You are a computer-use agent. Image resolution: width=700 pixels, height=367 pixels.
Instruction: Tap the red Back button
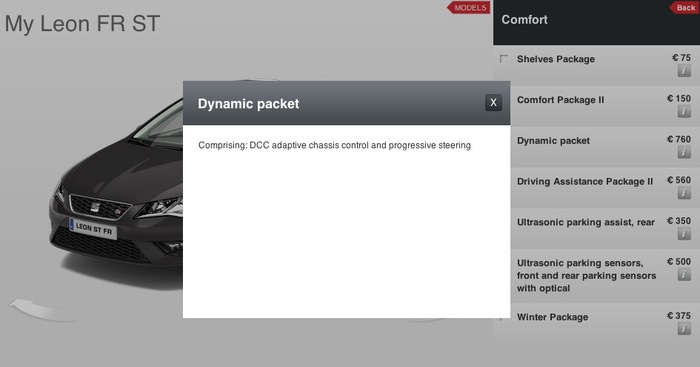click(x=684, y=8)
